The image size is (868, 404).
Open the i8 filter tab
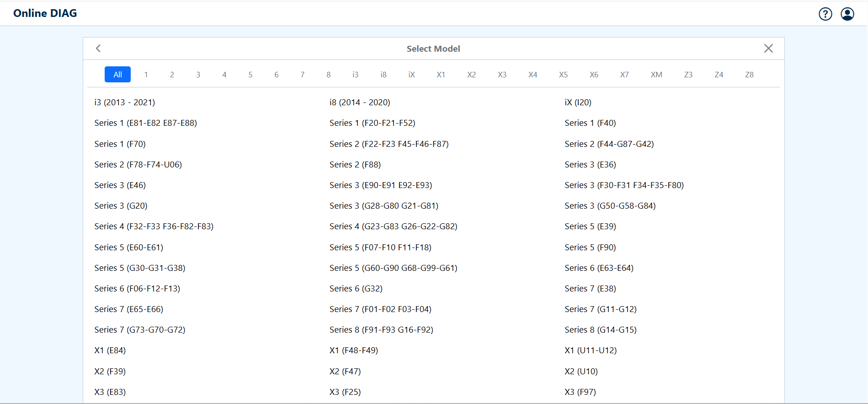coord(383,75)
